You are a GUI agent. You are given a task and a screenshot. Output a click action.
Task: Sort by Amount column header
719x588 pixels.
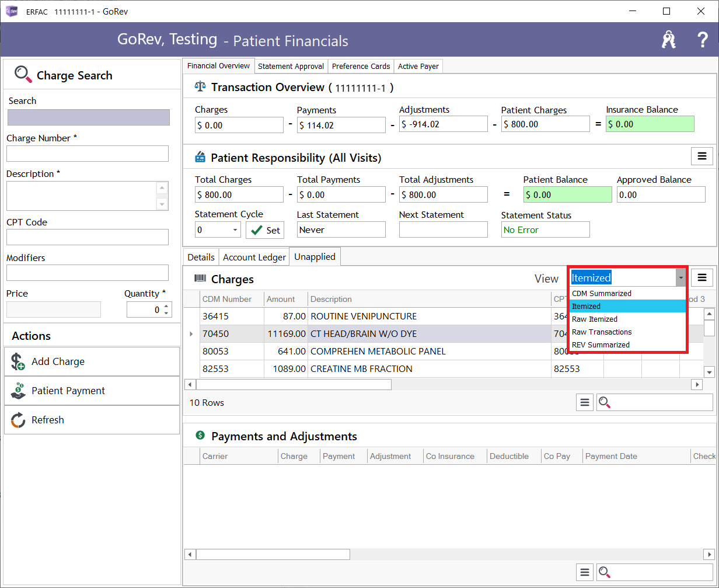click(x=286, y=299)
